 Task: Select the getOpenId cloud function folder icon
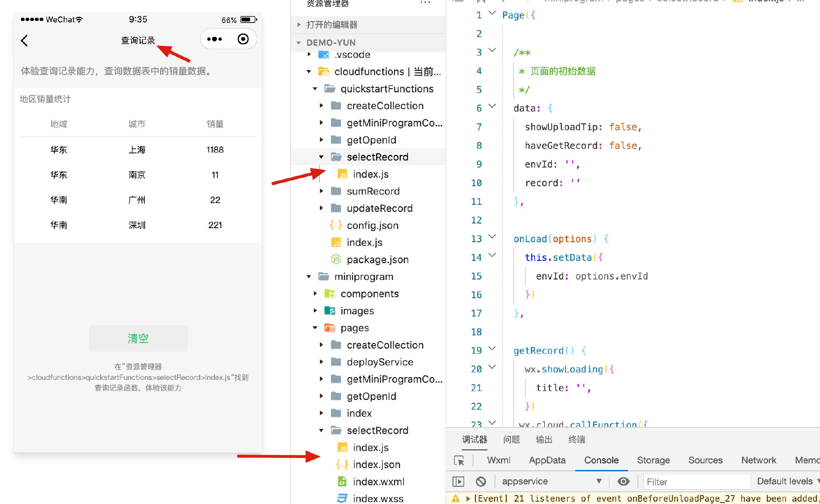(x=336, y=140)
